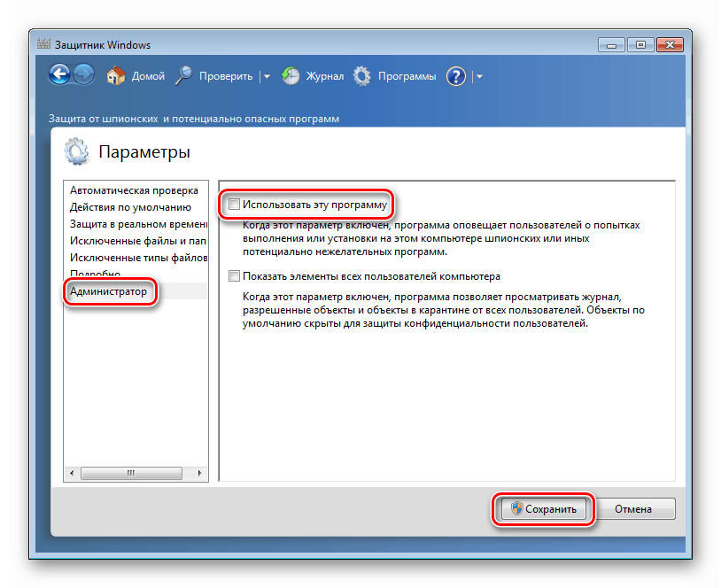The height and width of the screenshot is (588, 721).
Task: Select the Администратор list item
Action: pos(136,291)
